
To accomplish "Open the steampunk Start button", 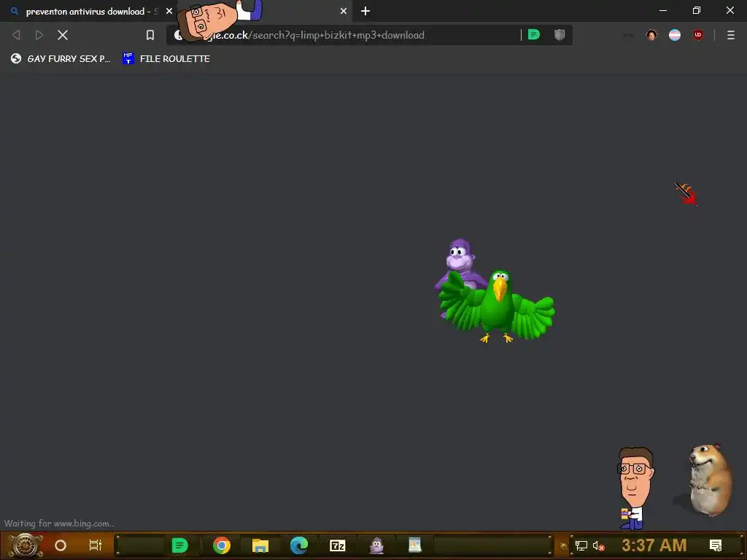I will 25,545.
